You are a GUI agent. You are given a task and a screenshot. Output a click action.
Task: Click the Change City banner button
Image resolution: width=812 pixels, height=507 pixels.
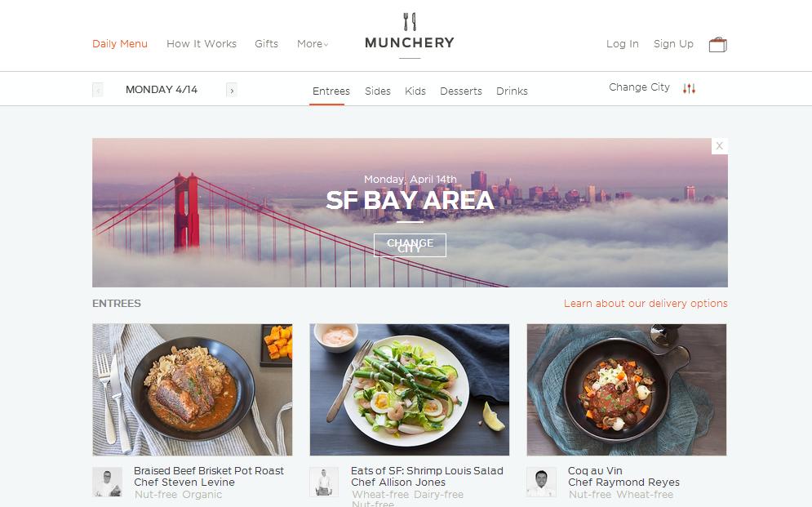410,245
